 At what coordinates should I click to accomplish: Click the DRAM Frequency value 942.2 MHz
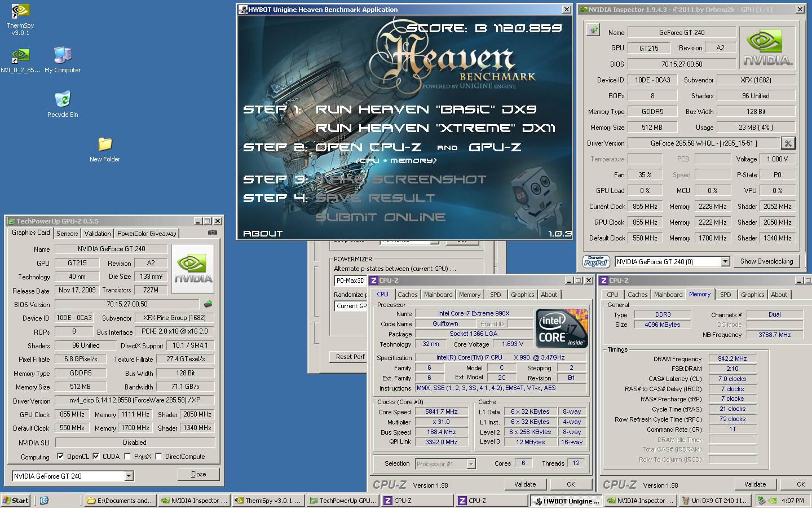click(732, 358)
